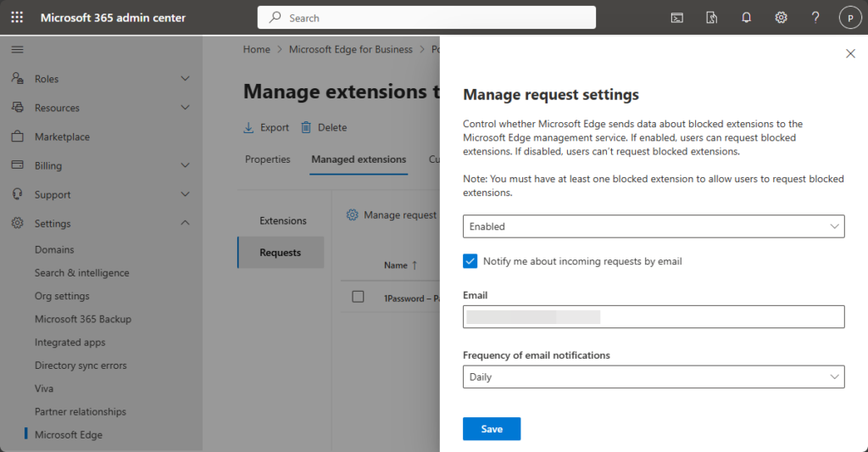Open Cloud Shell icon in header
The width and height of the screenshot is (868, 452).
coord(677,18)
